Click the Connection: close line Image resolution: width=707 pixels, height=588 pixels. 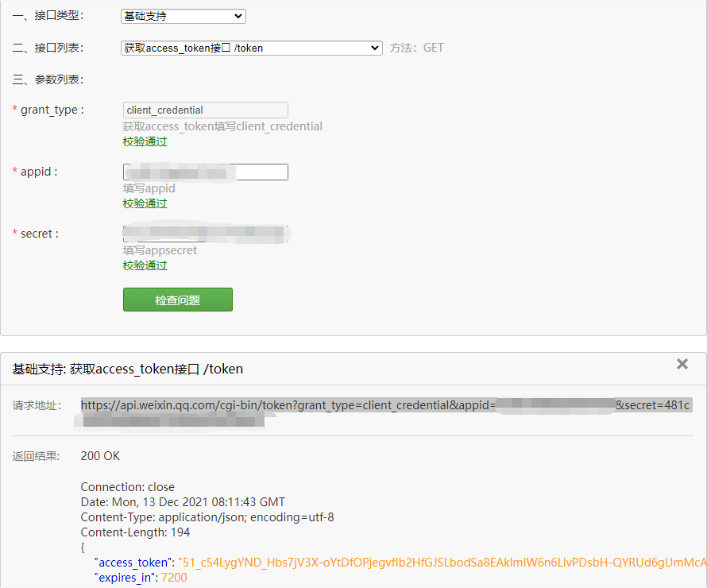coord(128,487)
